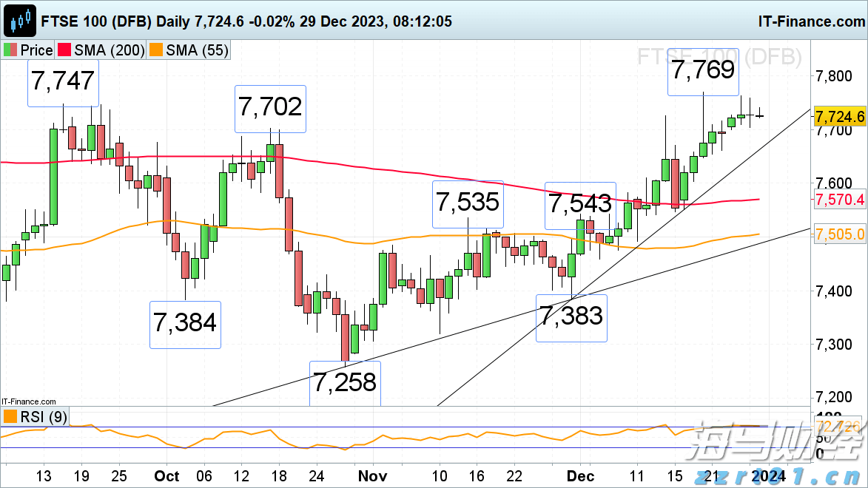Select the 7,258 low price annotation
868x488 pixels.
coord(344,382)
